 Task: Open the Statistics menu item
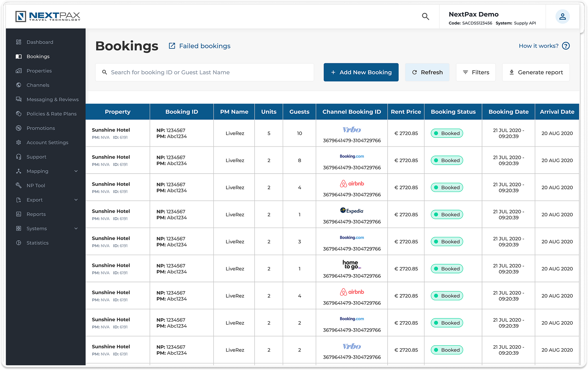click(37, 242)
